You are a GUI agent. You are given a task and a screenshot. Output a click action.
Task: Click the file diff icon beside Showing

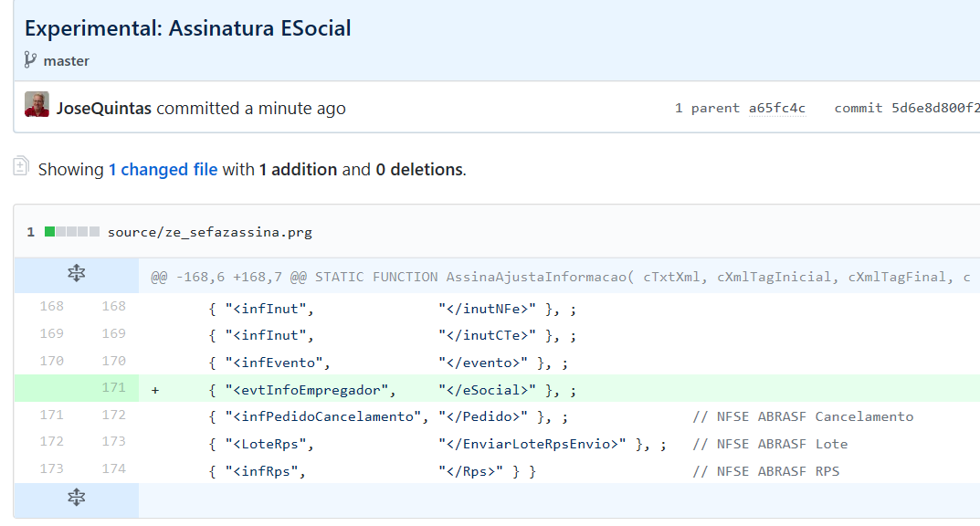(21, 166)
